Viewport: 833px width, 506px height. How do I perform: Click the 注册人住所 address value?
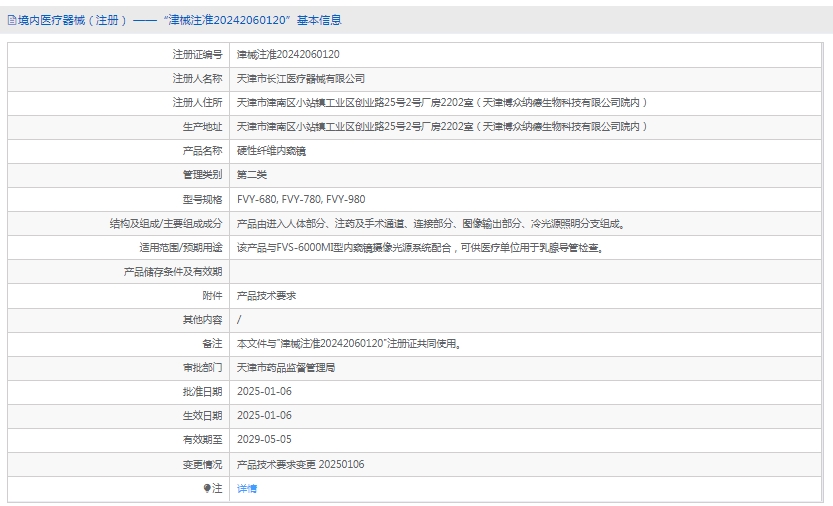(x=442, y=102)
